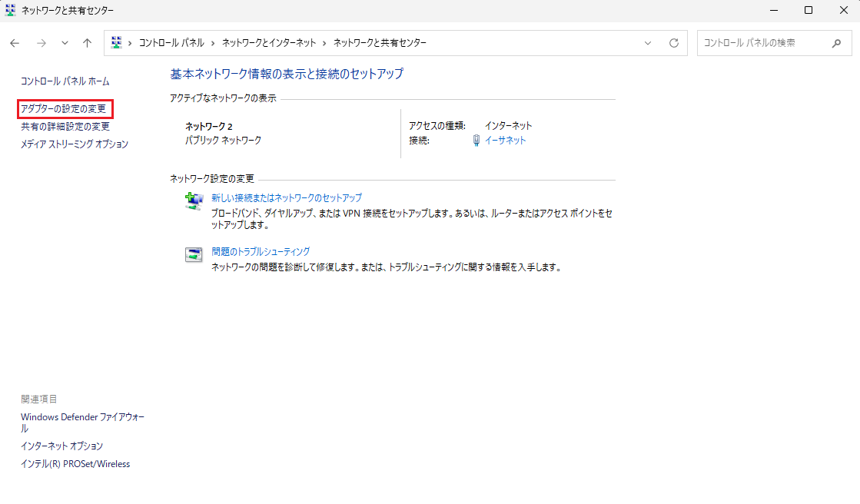Click the search magnifier icon

pos(838,42)
